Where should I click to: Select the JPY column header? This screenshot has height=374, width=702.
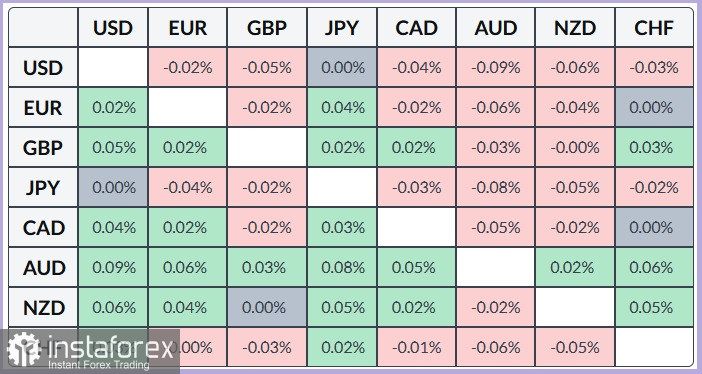coord(342,28)
